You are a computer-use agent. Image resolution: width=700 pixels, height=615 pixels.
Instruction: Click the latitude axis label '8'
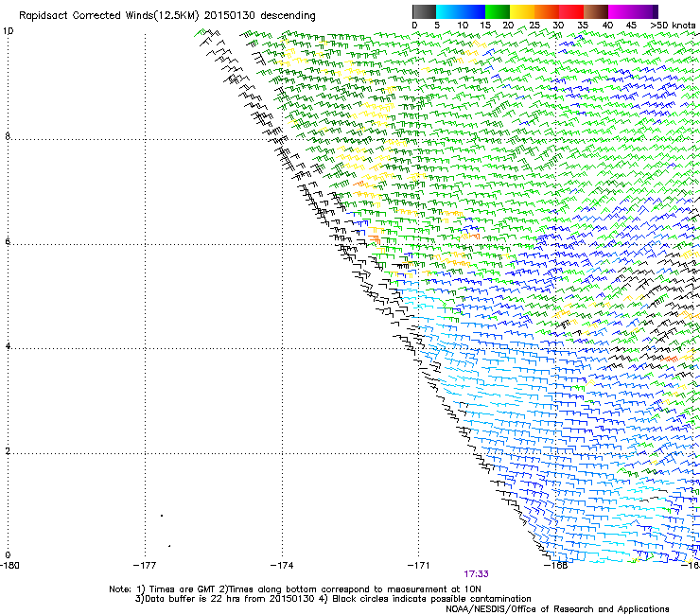[x=8, y=136]
